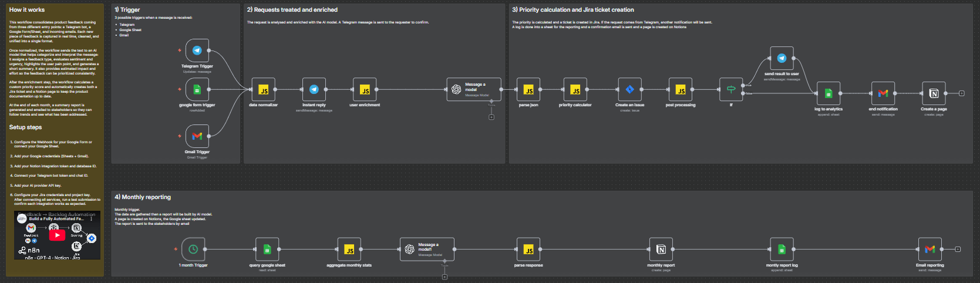Add tool under Message a model node
This screenshot has width=980, height=283.
[x=491, y=117]
